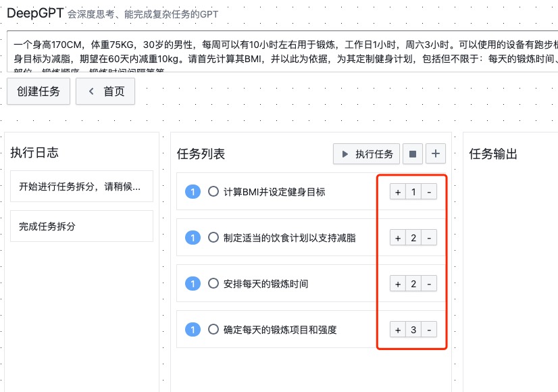Click task title 制定适当的饮食计划以支持减脂
This screenshot has width=558, height=392.
coord(290,238)
